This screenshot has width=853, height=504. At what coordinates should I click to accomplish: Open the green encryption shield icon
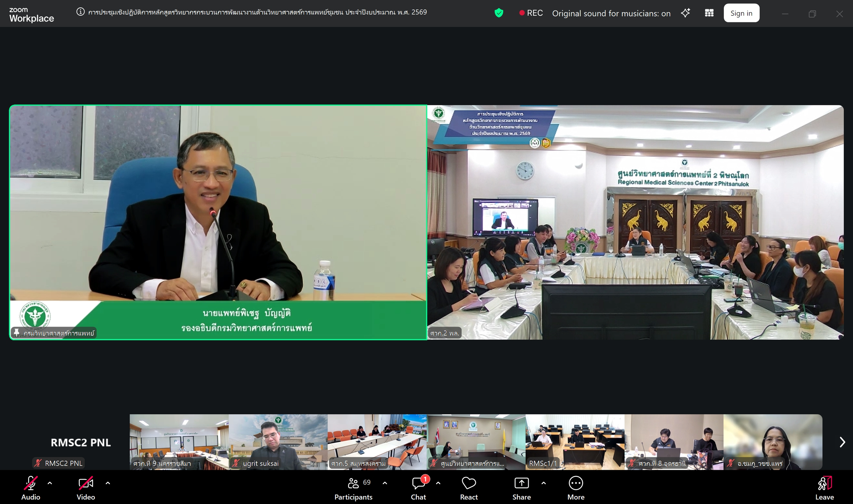499,13
